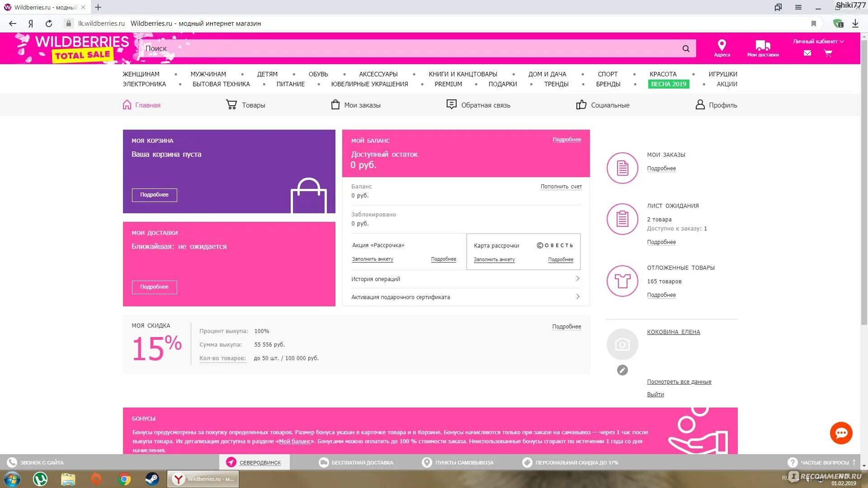868x488 pixels.
Task: Open the orange chat bubble button
Action: 841,433
